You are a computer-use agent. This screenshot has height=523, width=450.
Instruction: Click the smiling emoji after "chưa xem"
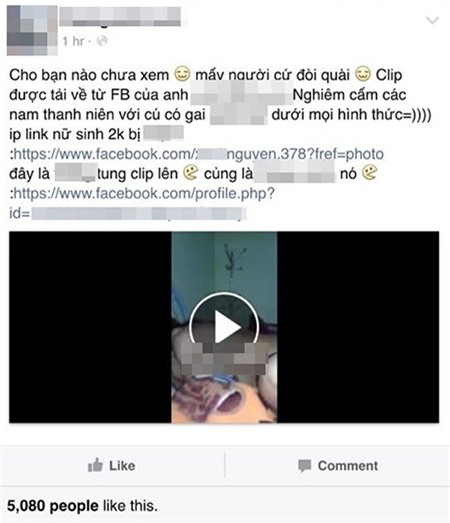coord(182,74)
